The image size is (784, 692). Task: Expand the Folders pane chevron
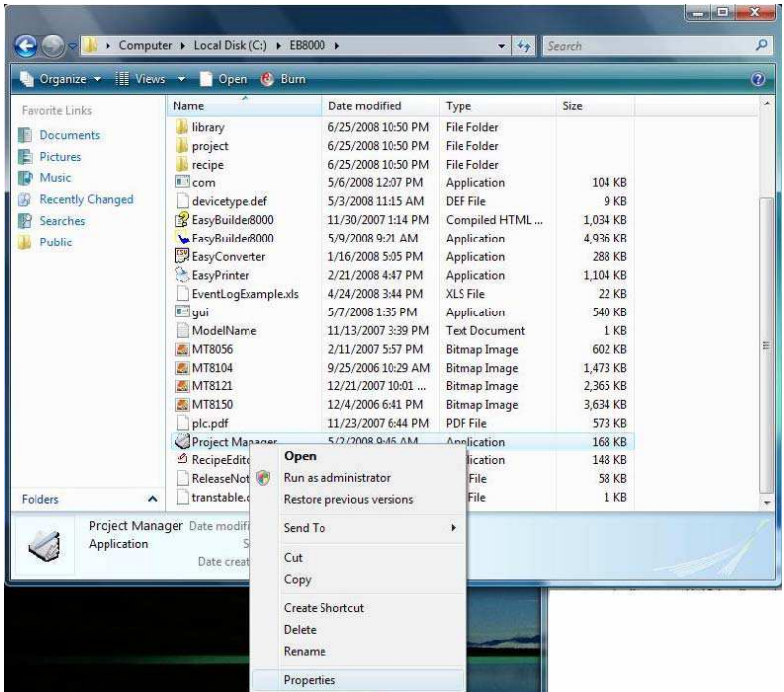point(153,499)
